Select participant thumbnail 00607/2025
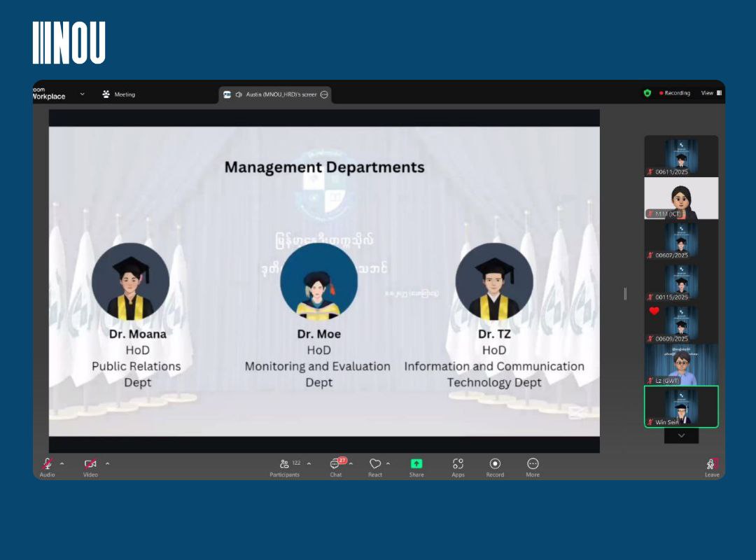 681,239
